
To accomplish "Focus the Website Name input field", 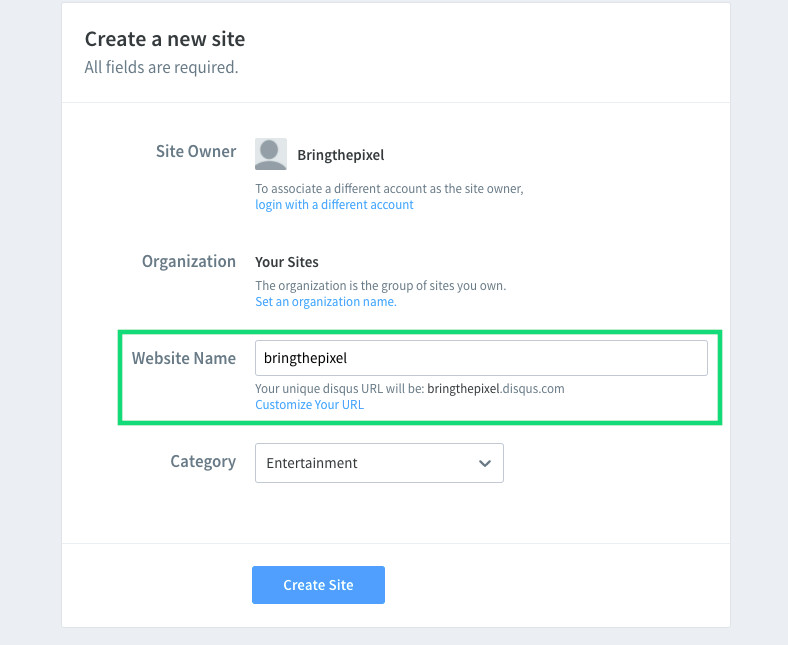I will click(481, 358).
